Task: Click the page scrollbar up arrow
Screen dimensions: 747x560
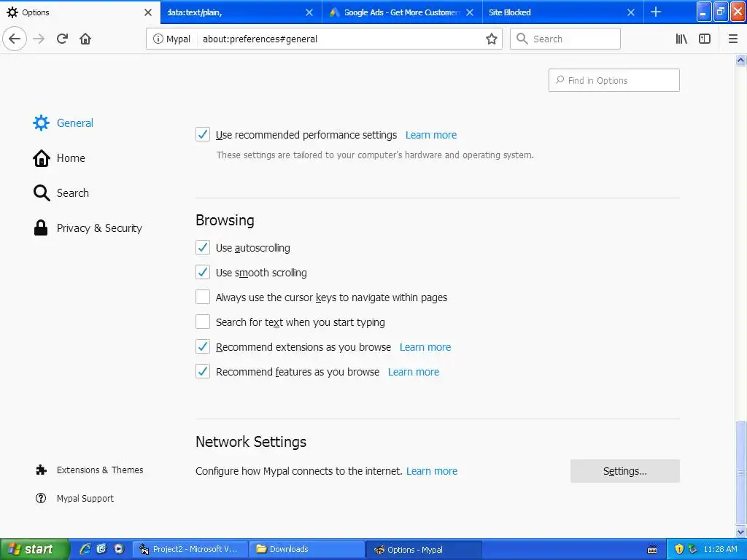Action: click(740, 60)
